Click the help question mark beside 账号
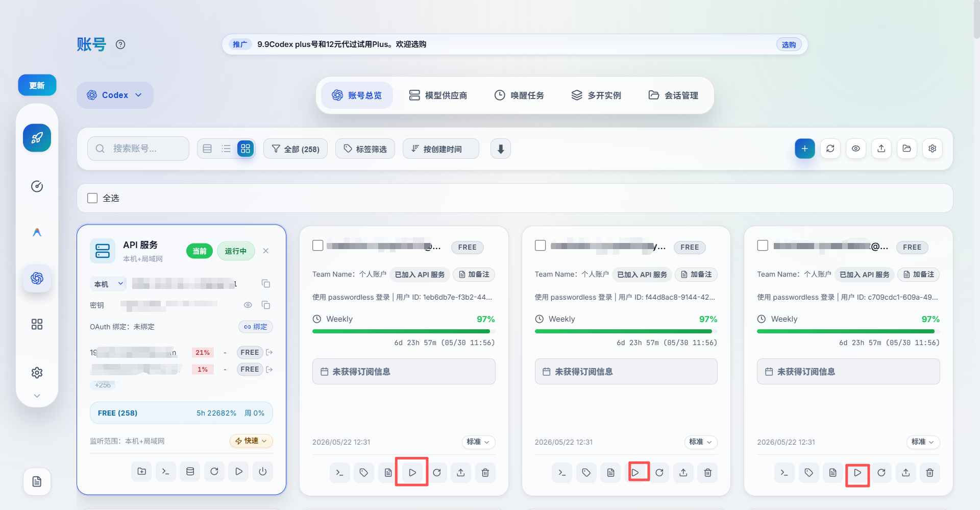This screenshot has width=980, height=510. click(120, 44)
